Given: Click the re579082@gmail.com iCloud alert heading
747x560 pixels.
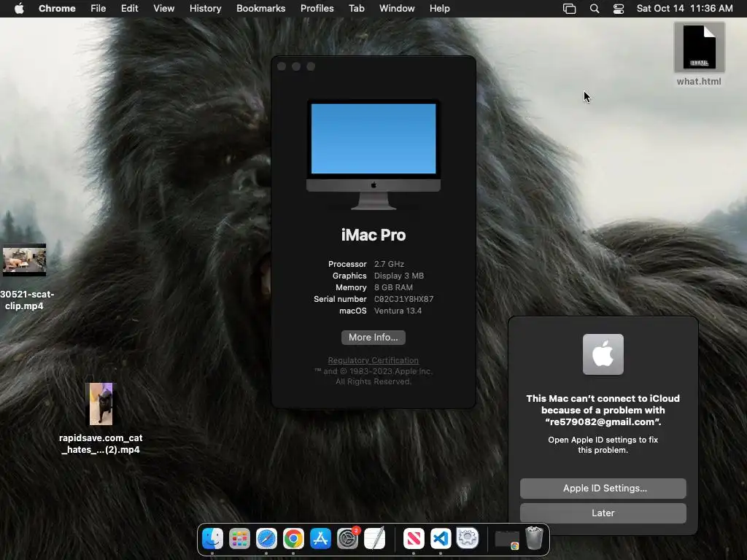Looking at the screenshot, I should click(x=603, y=410).
